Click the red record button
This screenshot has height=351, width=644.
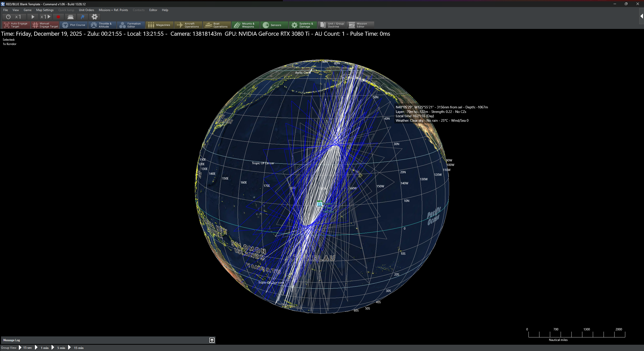[x=58, y=17]
